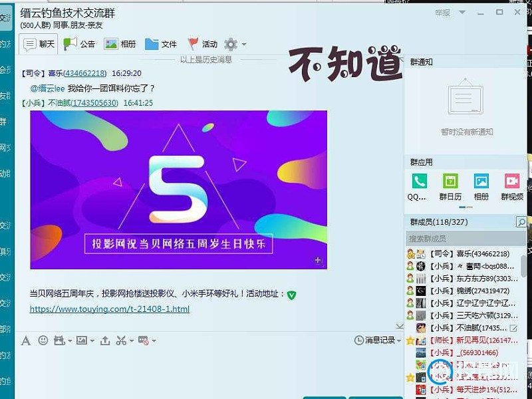Maximize the group chat window
Screen dimensions: 532x399
click(x=499, y=12)
